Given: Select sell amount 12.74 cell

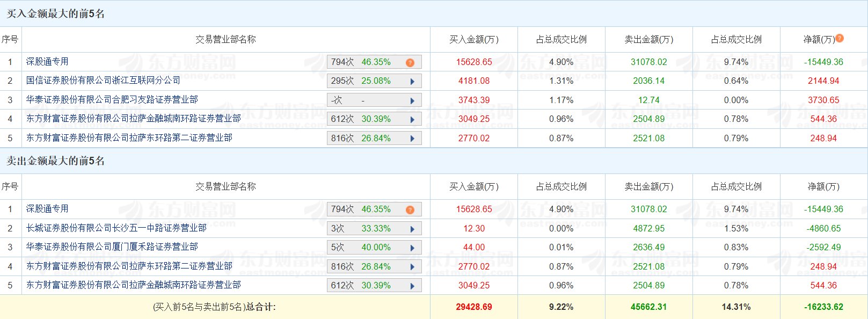Looking at the screenshot, I should (648, 100).
